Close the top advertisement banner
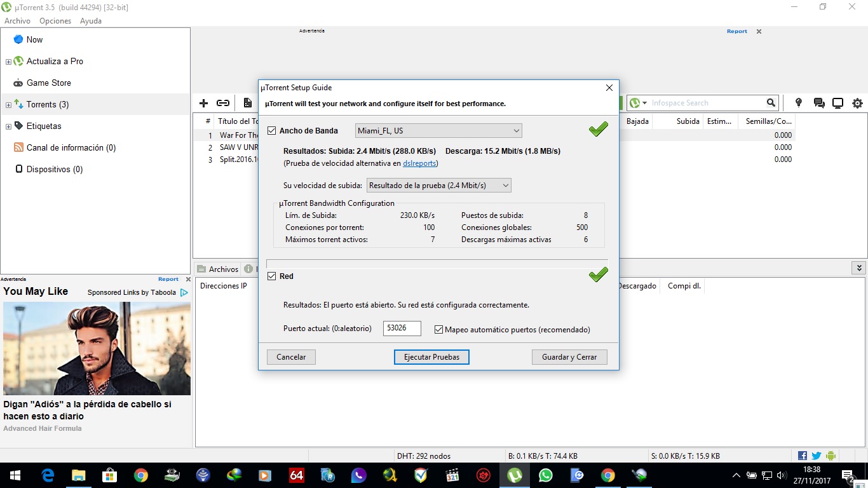The height and width of the screenshot is (488, 868). pyautogui.click(x=759, y=31)
